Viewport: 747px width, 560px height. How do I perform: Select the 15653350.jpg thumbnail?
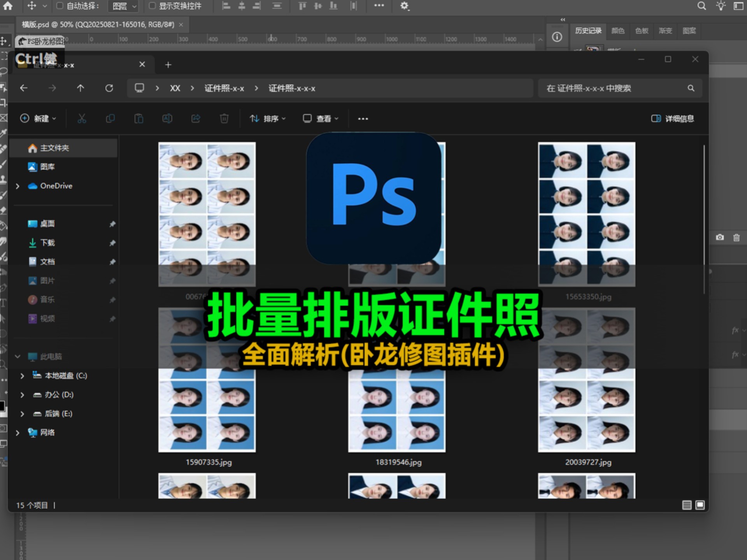point(587,214)
